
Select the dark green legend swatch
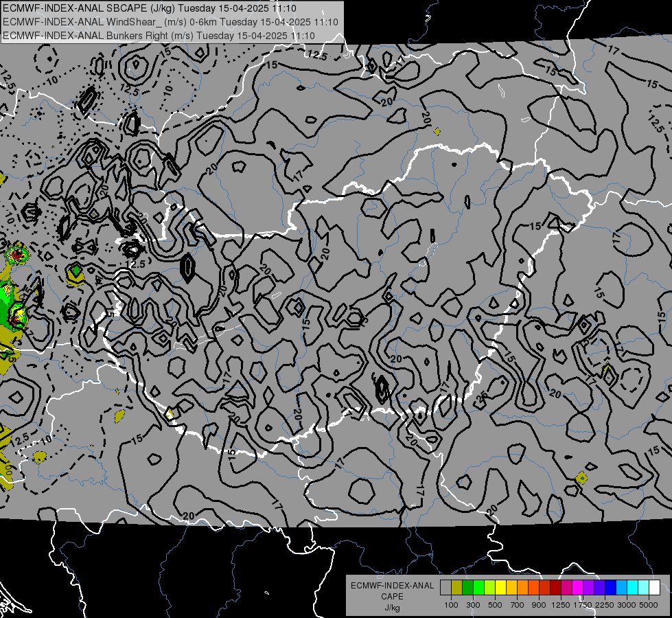click(x=467, y=588)
